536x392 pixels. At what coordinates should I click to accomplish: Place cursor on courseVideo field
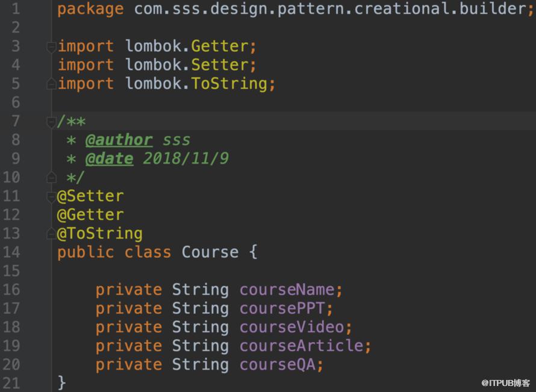tap(291, 328)
